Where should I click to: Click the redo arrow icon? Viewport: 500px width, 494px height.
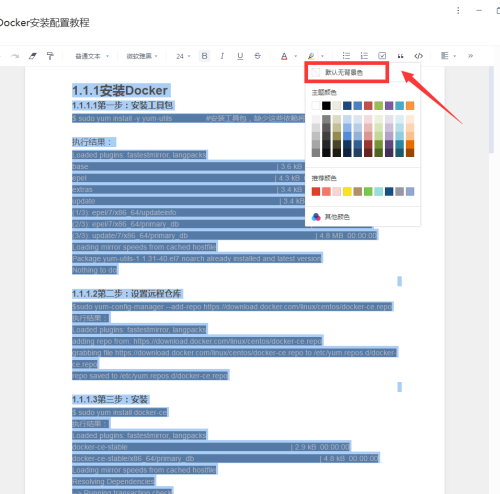click(x=15, y=56)
